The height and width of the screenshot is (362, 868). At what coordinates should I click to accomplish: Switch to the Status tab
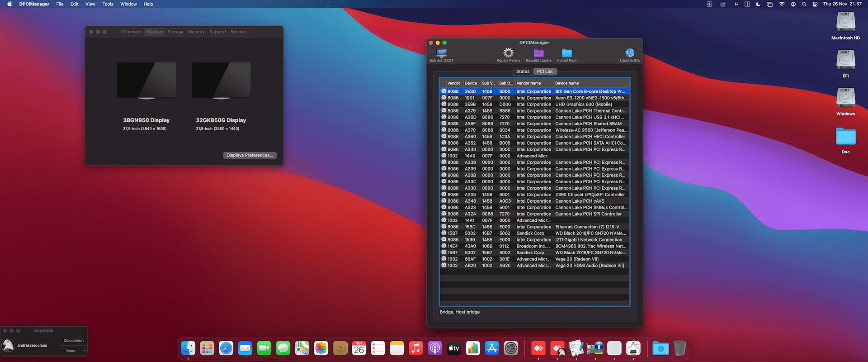click(523, 71)
